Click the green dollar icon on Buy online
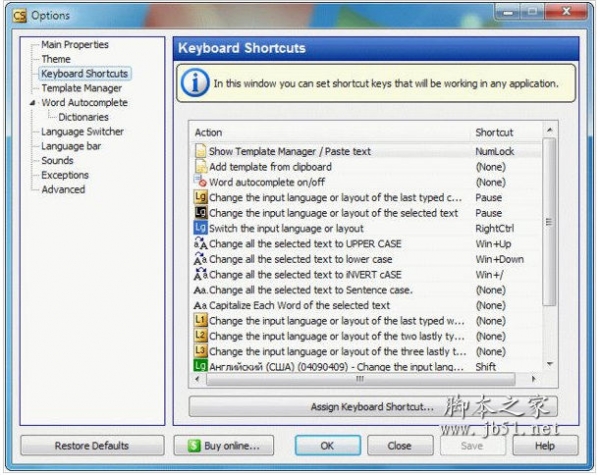The height and width of the screenshot is (475, 600). click(x=194, y=446)
